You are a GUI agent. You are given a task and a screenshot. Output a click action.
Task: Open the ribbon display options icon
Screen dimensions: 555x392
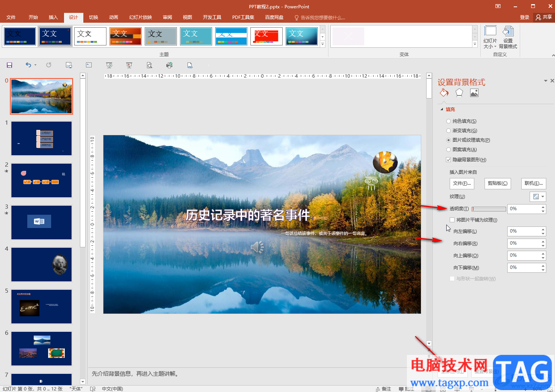click(x=498, y=6)
